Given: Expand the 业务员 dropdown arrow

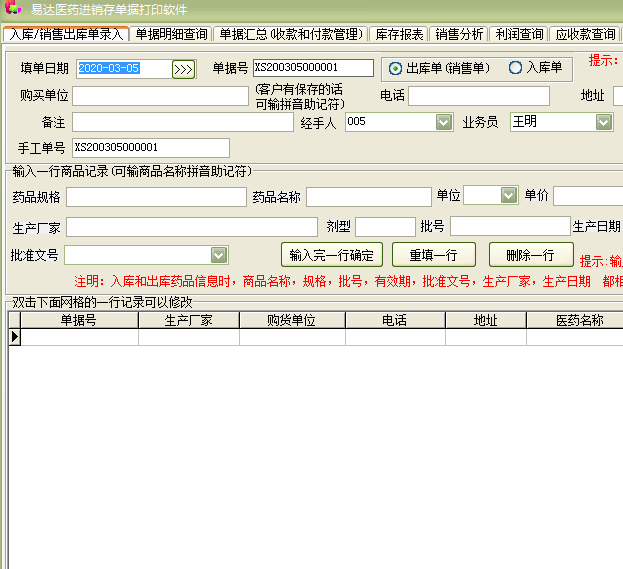Looking at the screenshot, I should click(x=604, y=122).
